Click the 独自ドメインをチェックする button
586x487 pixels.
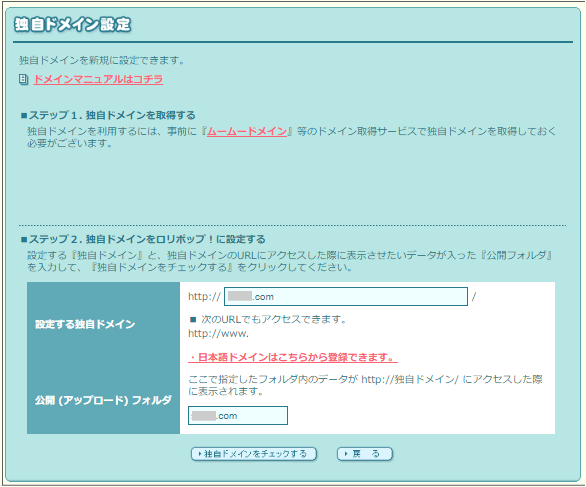pos(254,454)
